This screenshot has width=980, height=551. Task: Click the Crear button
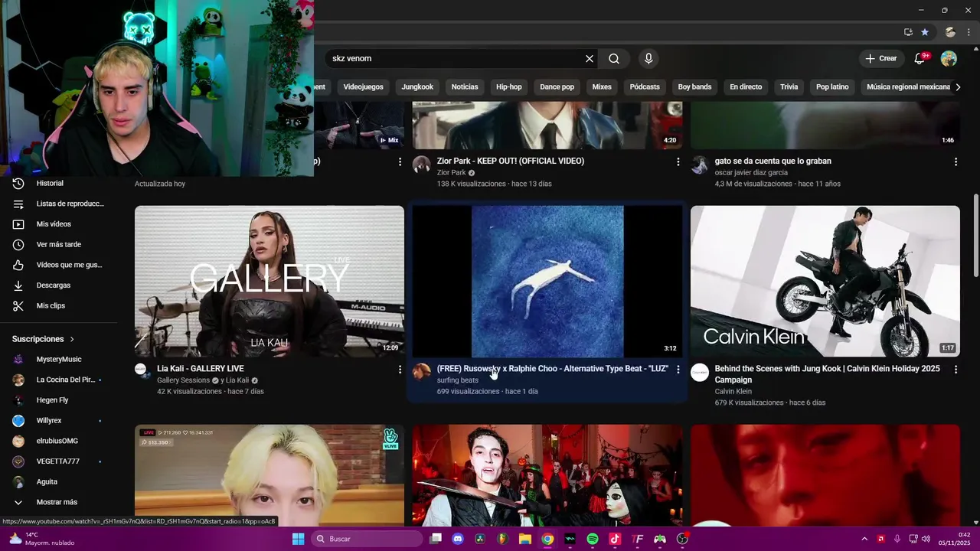(881, 58)
